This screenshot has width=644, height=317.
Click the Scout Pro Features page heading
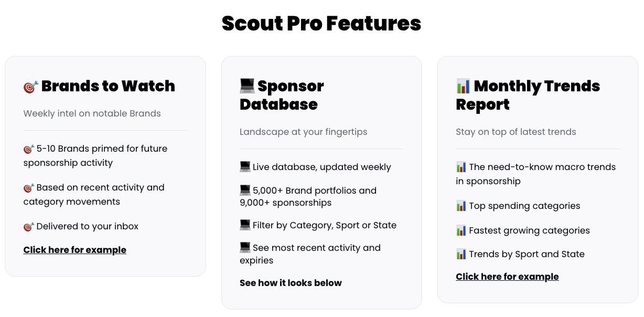321,23
